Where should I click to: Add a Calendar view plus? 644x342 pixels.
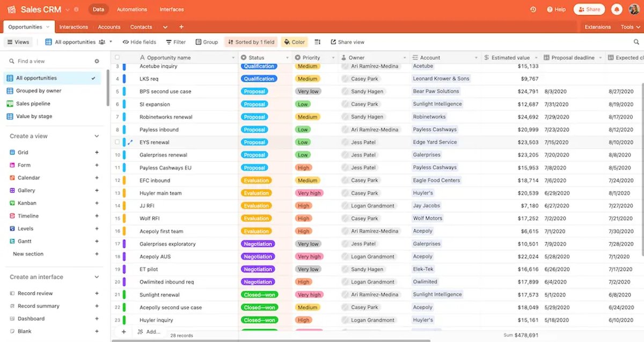tap(97, 177)
